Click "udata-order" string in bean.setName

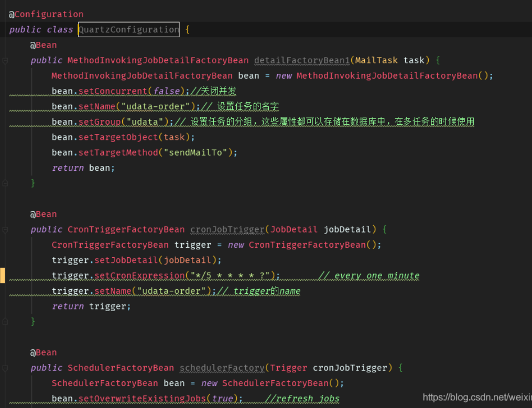[x=155, y=106]
